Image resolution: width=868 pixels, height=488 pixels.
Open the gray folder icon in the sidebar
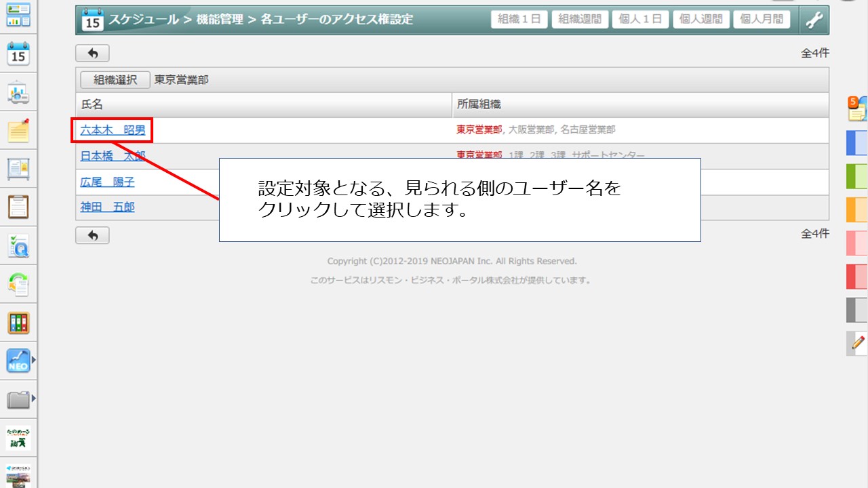[x=18, y=399]
